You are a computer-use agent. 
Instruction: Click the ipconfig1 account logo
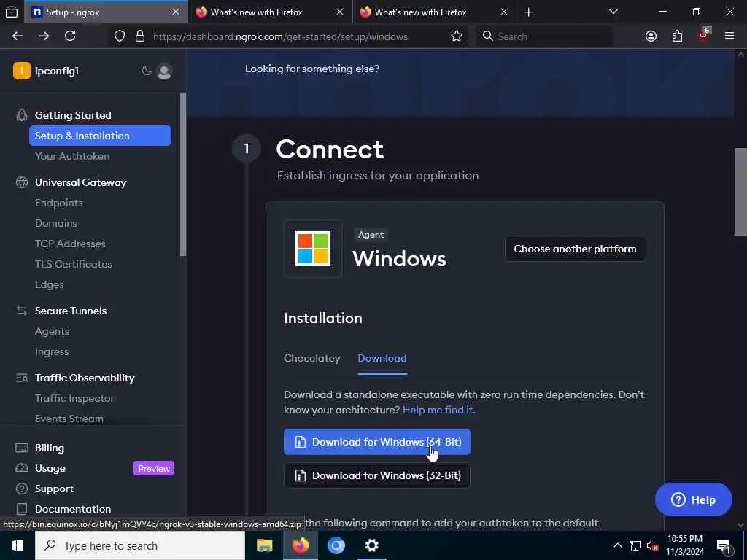[22, 71]
